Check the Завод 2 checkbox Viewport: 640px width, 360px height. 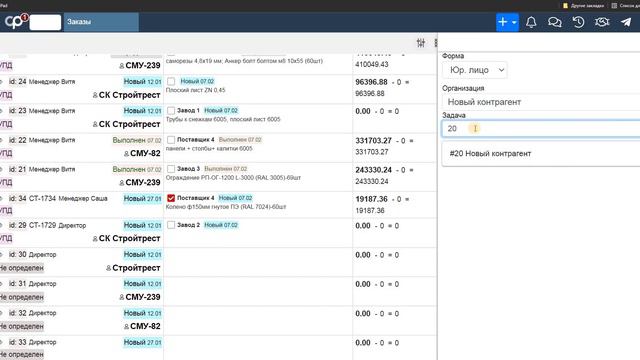(x=171, y=225)
